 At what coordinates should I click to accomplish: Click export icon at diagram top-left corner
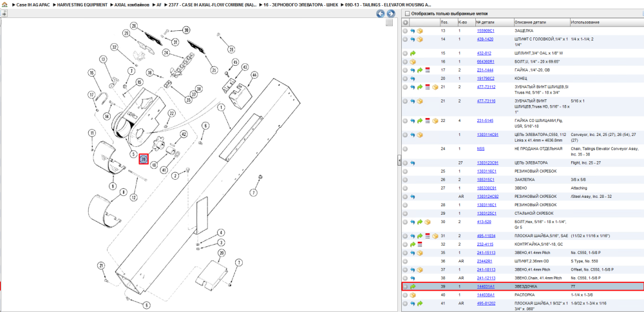[x=4, y=14]
